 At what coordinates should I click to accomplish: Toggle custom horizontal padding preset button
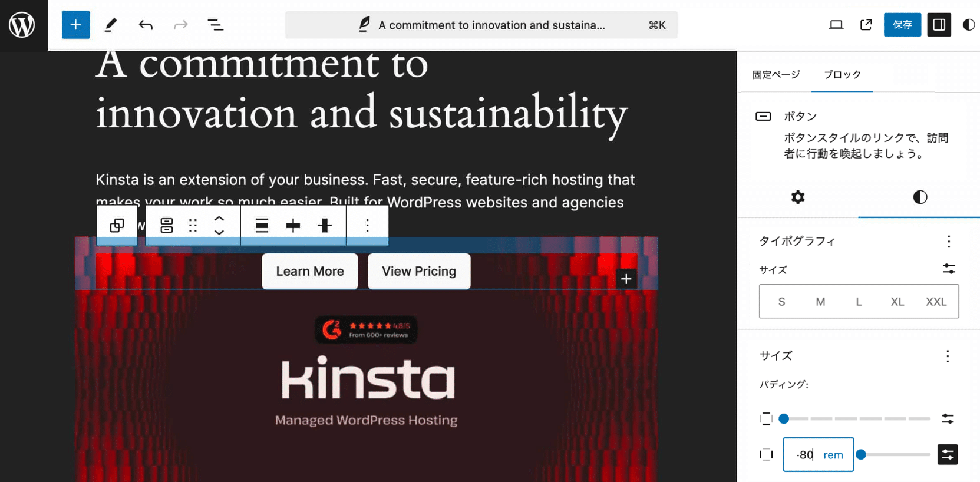(x=948, y=454)
